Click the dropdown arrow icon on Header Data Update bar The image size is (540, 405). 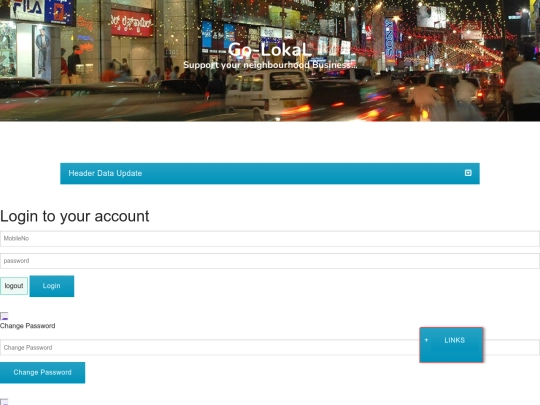tap(468, 173)
